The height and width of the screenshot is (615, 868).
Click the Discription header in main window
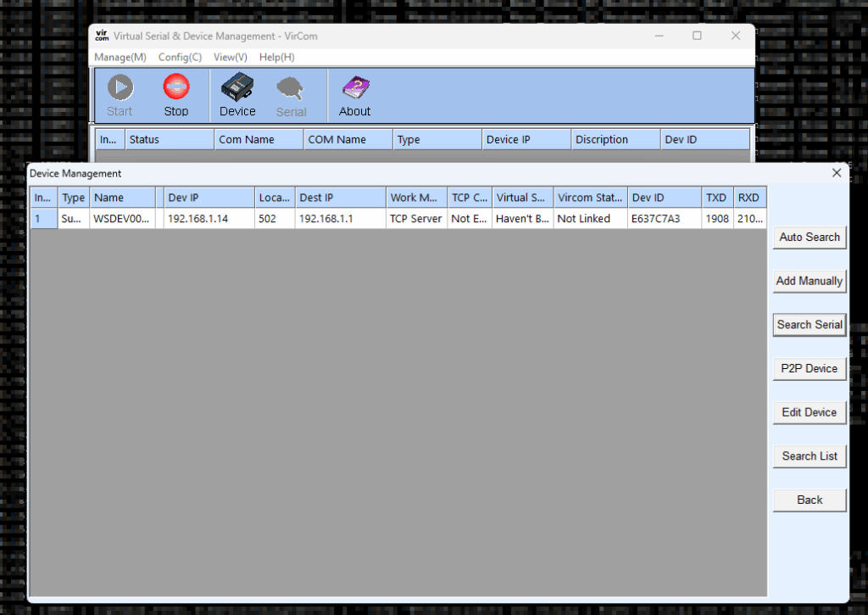tap(615, 140)
